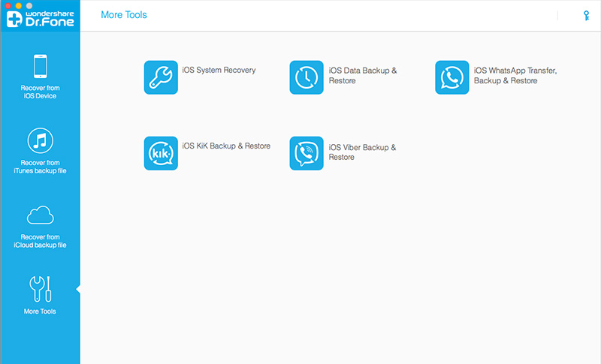Open the iOS WhatsApp Transfer icon

click(452, 77)
